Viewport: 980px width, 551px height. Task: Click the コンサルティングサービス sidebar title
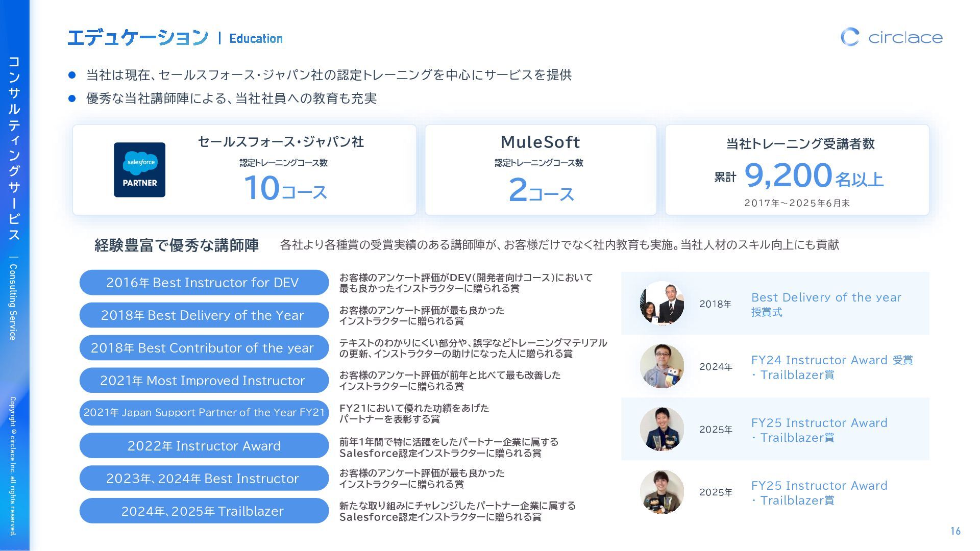pos(14,148)
